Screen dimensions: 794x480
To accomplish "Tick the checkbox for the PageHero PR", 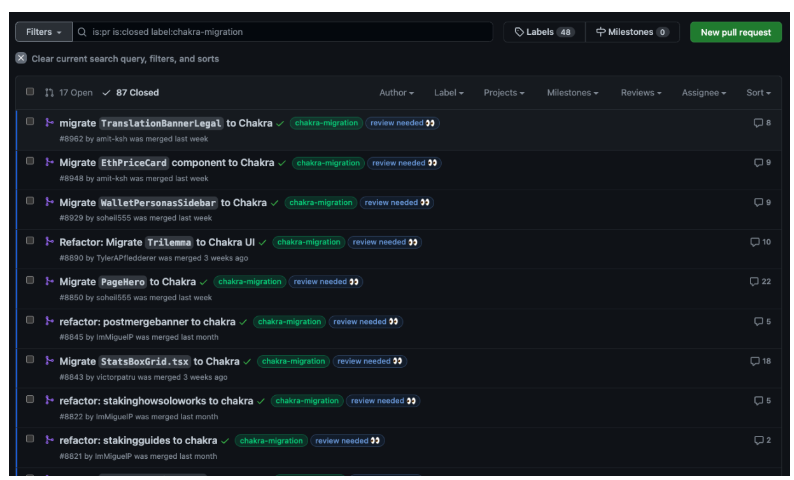I will (30, 280).
